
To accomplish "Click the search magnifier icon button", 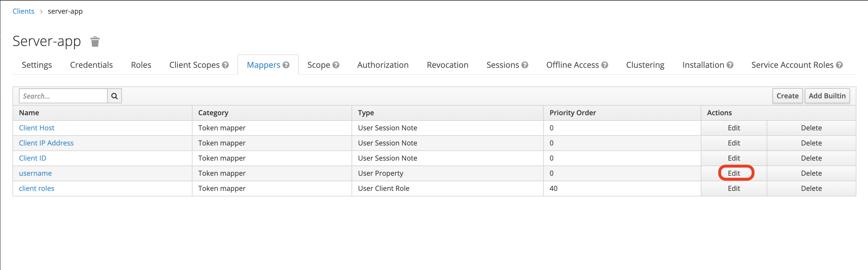I will [x=115, y=96].
